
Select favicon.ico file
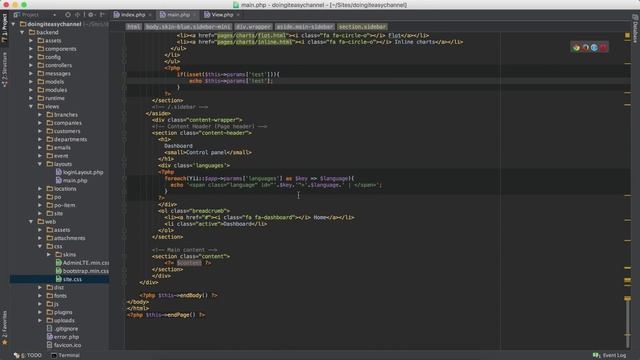point(67,345)
